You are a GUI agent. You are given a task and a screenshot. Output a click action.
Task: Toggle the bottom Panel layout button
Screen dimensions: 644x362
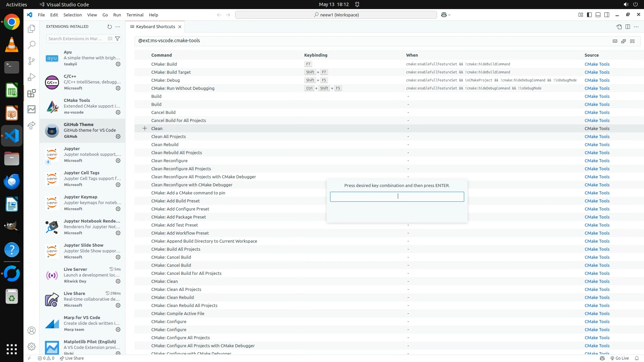click(x=598, y=15)
